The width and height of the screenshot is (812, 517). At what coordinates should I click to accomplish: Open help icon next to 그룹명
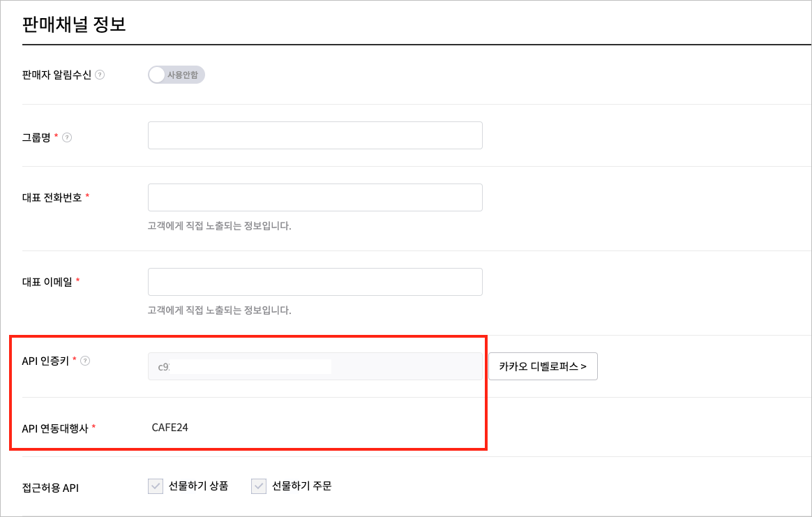tap(67, 137)
